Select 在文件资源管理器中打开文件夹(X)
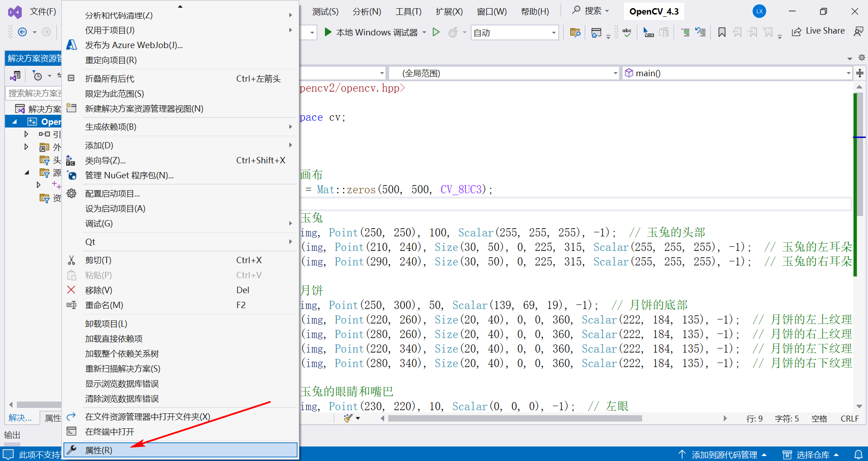This screenshot has width=868, height=461. pos(180,417)
